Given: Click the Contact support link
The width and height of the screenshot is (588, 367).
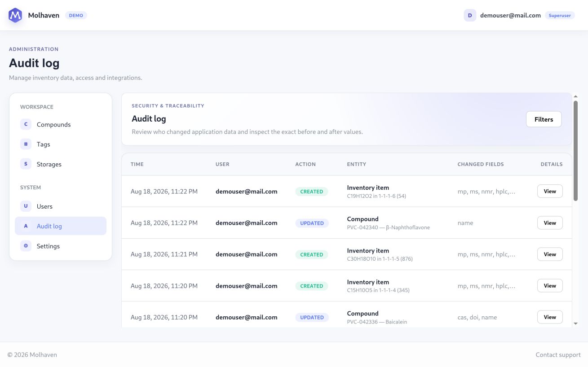Looking at the screenshot, I should pos(558,355).
